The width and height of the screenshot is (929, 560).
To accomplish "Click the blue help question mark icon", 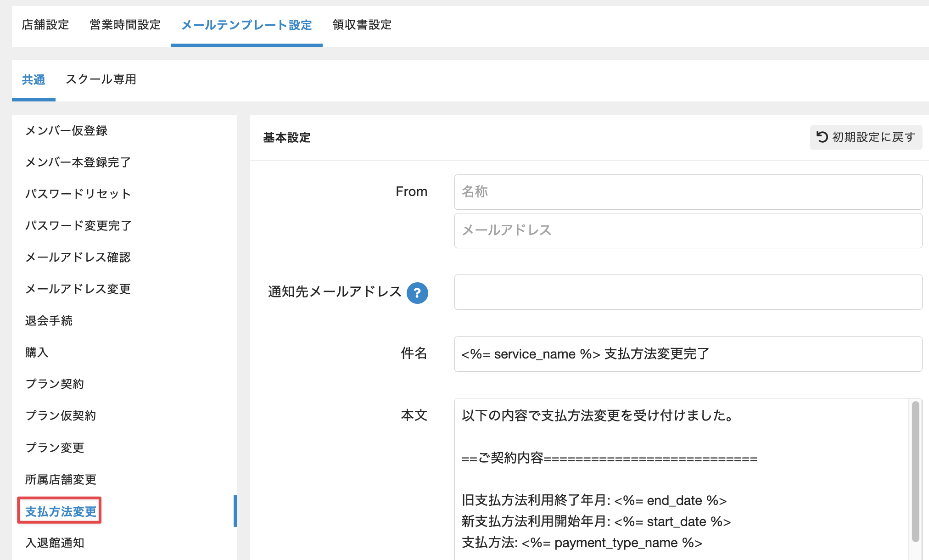I will point(417,293).
